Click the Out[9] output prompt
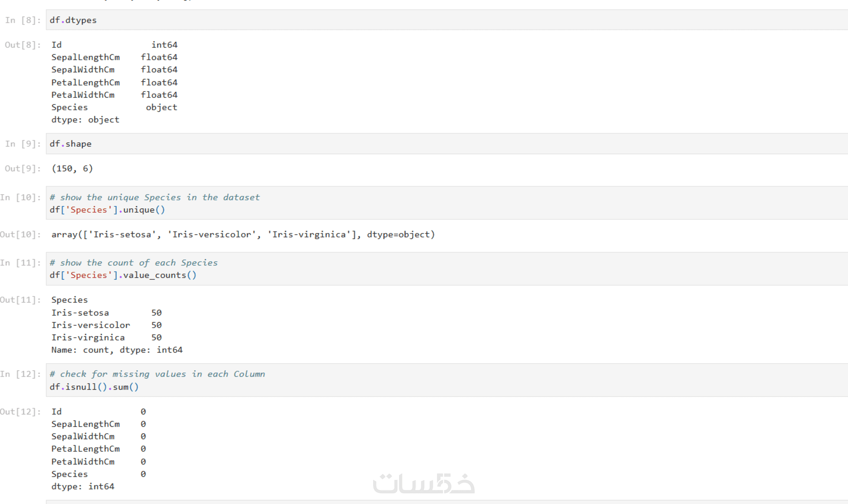 (22, 169)
